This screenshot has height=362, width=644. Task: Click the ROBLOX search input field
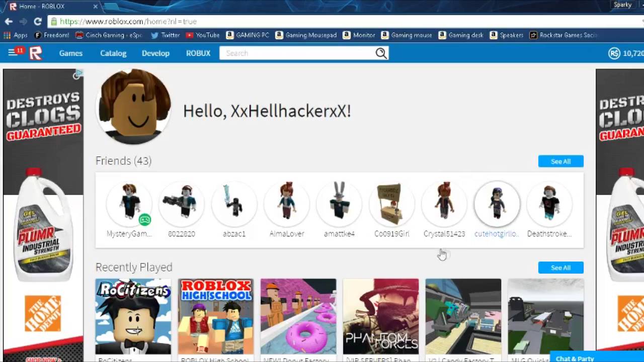pos(297,53)
